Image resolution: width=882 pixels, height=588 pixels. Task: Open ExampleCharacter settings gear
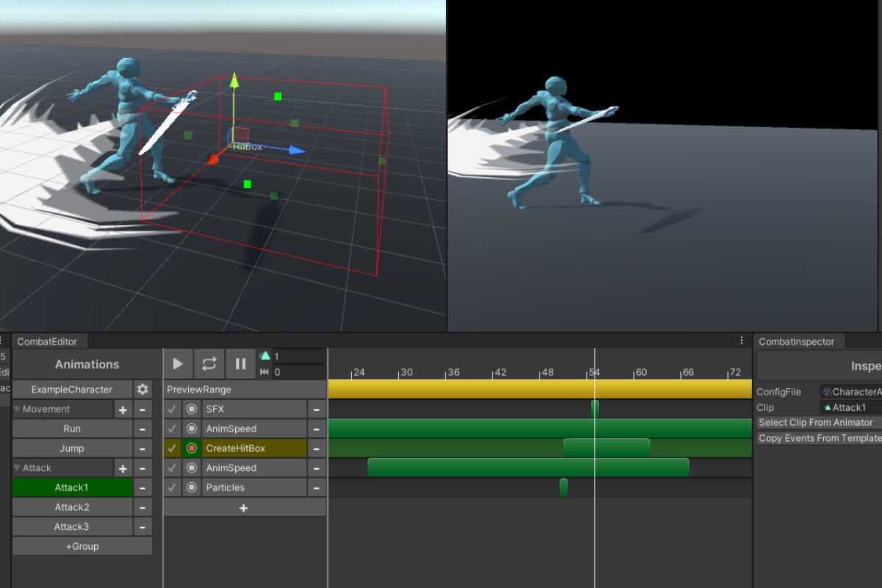[x=143, y=390]
